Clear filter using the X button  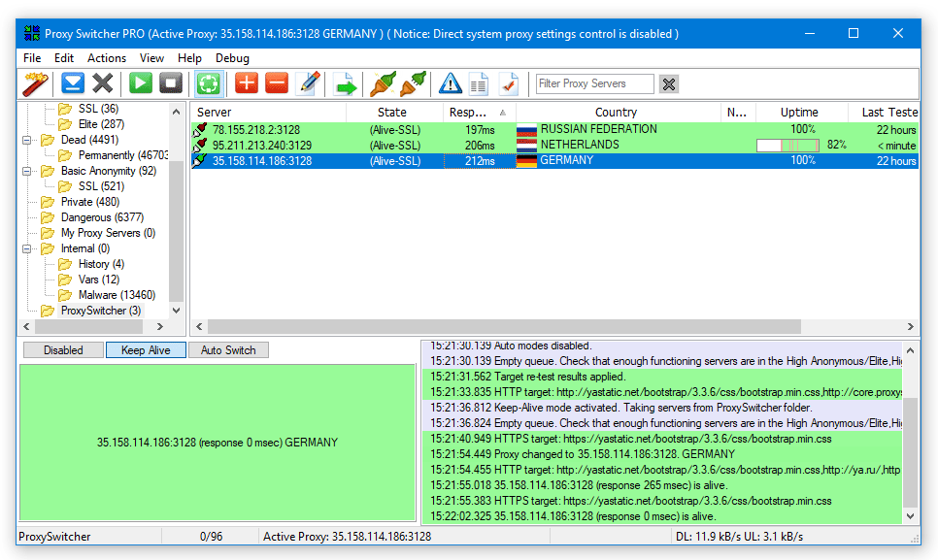669,84
